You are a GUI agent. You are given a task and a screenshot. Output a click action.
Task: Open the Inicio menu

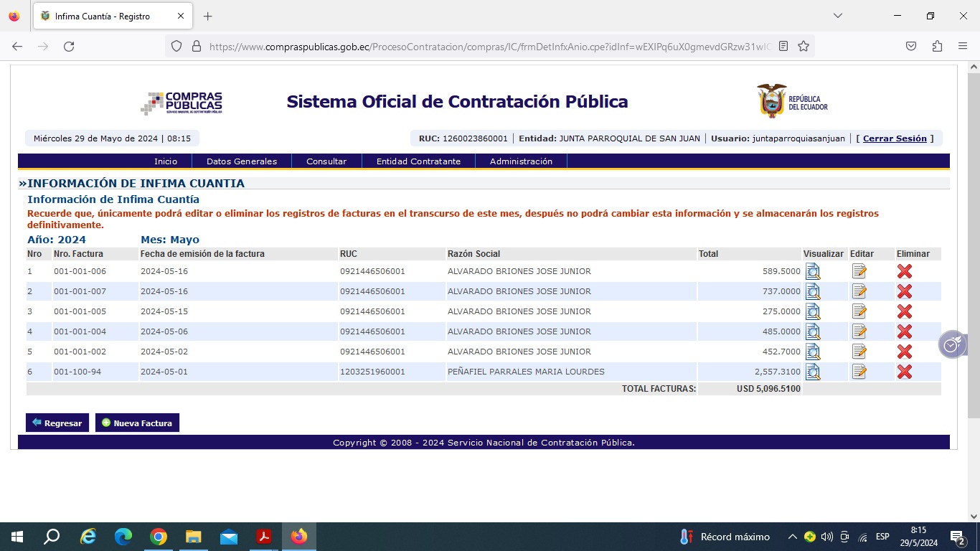(x=165, y=161)
